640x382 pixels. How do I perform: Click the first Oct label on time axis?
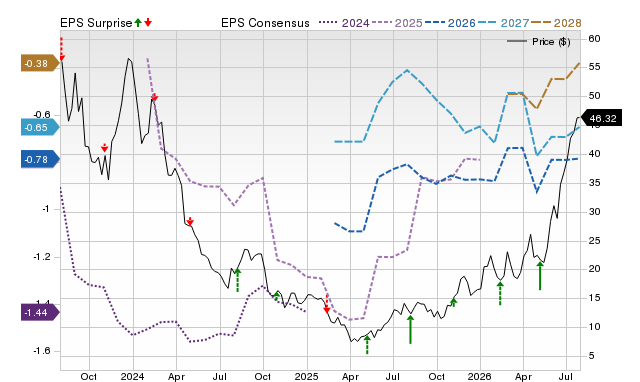[x=89, y=376]
